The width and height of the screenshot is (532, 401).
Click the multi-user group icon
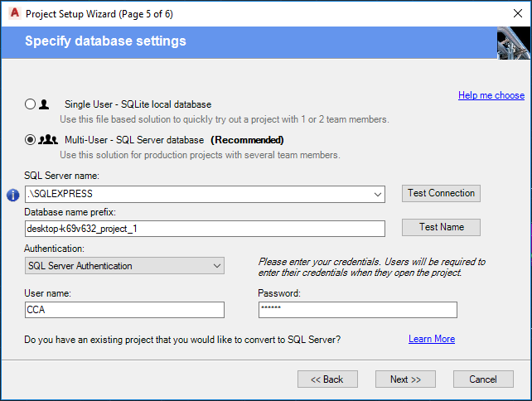point(48,140)
